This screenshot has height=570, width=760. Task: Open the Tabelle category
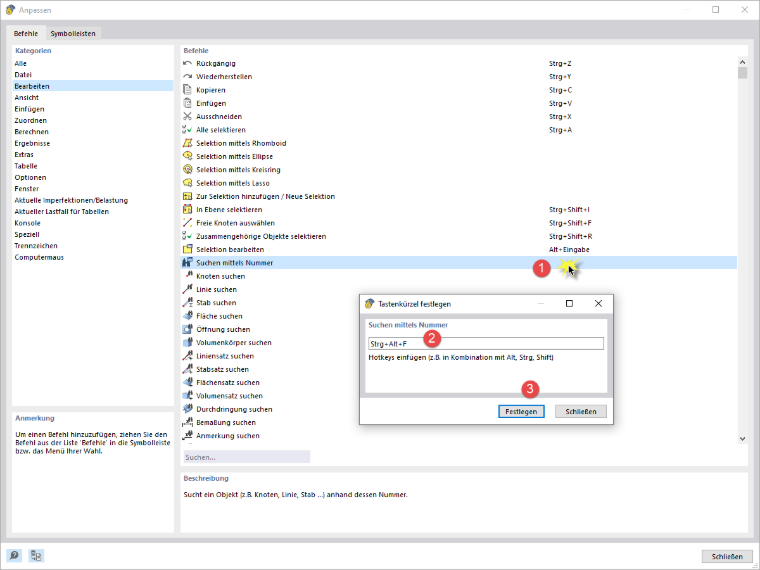point(93,166)
